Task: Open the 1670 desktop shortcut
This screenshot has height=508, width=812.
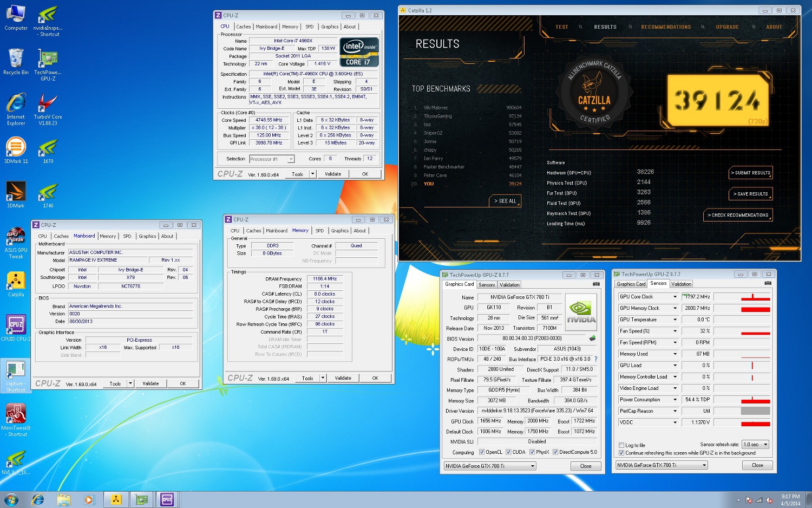Action: (x=48, y=151)
